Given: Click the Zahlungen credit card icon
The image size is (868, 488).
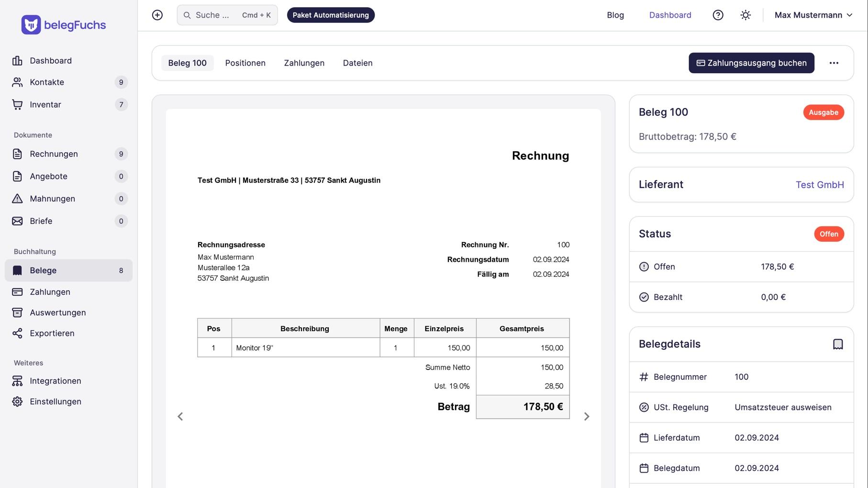Looking at the screenshot, I should click(17, 292).
